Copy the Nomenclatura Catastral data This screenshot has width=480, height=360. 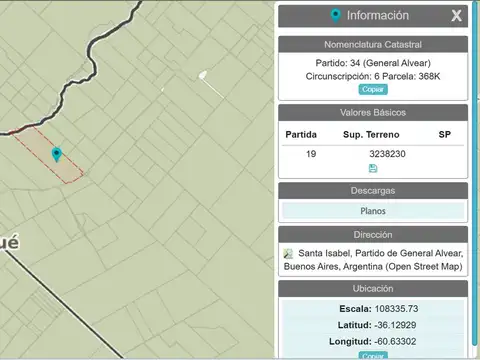pyautogui.click(x=373, y=89)
